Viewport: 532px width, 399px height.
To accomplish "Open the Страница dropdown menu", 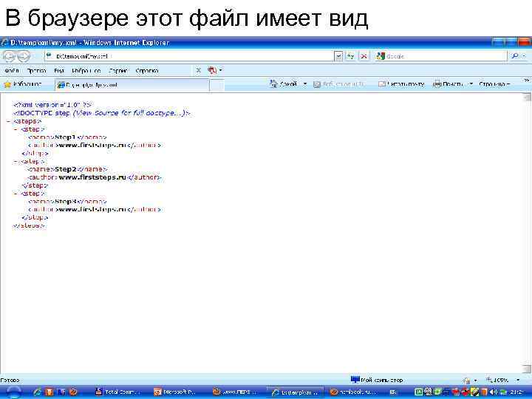I will click(x=494, y=83).
